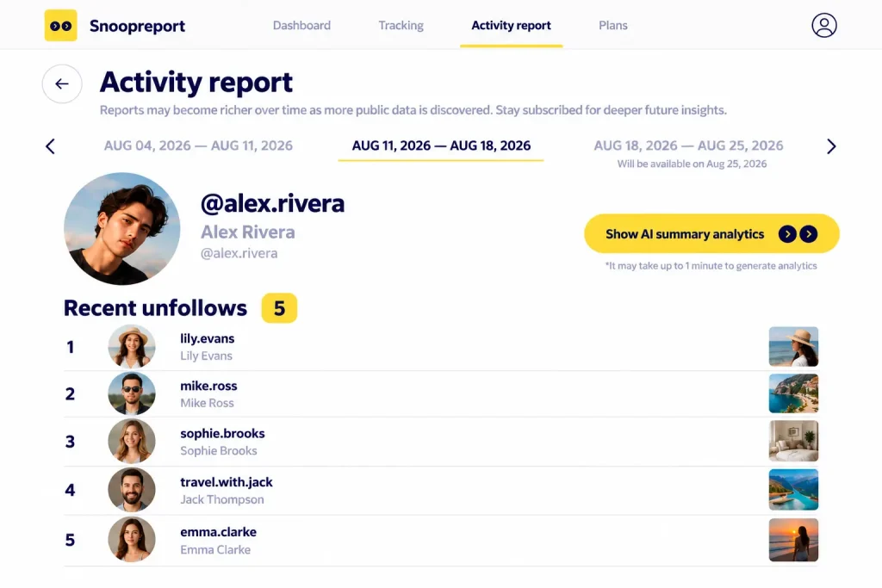Click the sophie.brooks username

point(222,433)
